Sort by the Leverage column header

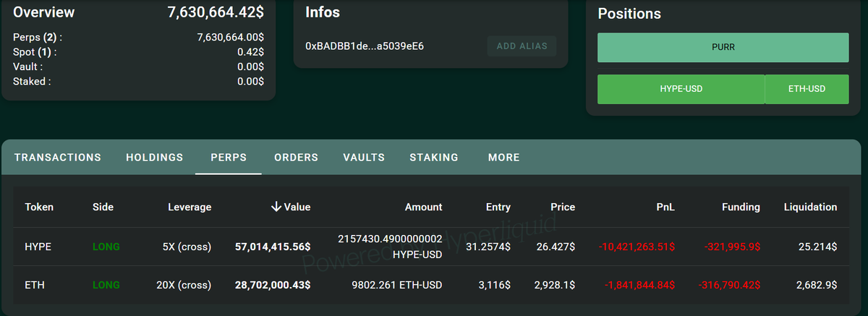tap(190, 207)
